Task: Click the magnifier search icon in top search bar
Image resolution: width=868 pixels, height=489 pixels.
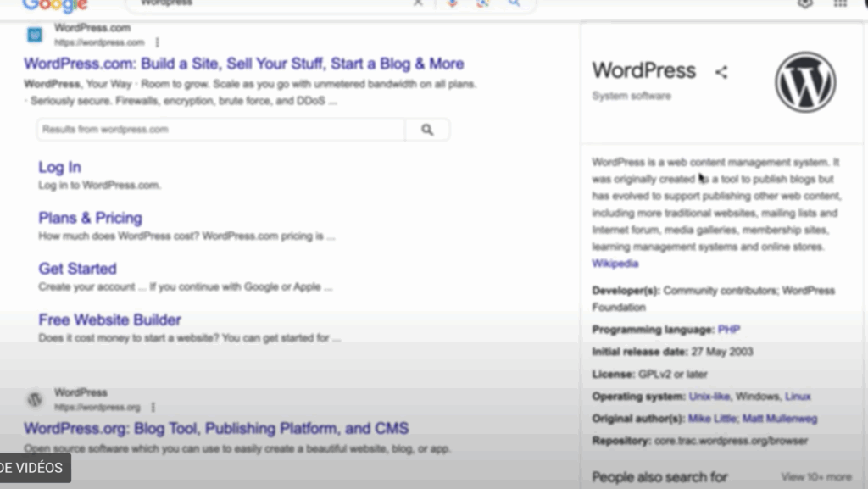Action: [515, 3]
